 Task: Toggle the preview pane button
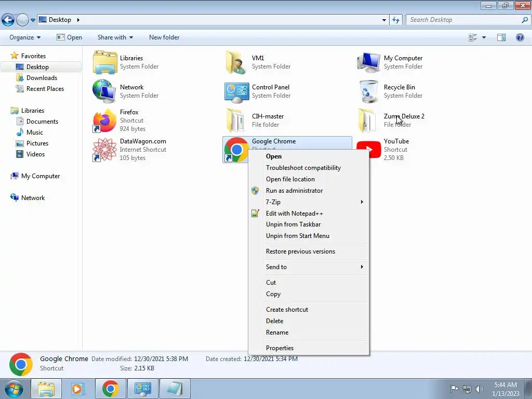click(501, 37)
